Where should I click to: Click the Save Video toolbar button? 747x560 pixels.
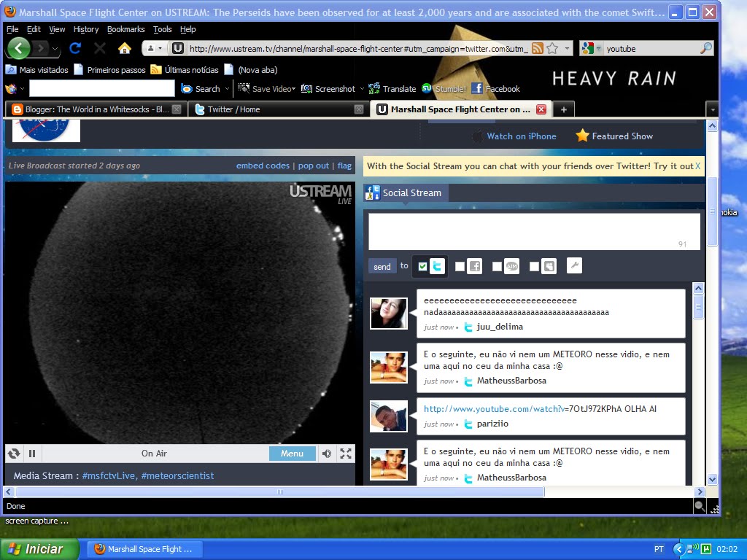(266, 88)
